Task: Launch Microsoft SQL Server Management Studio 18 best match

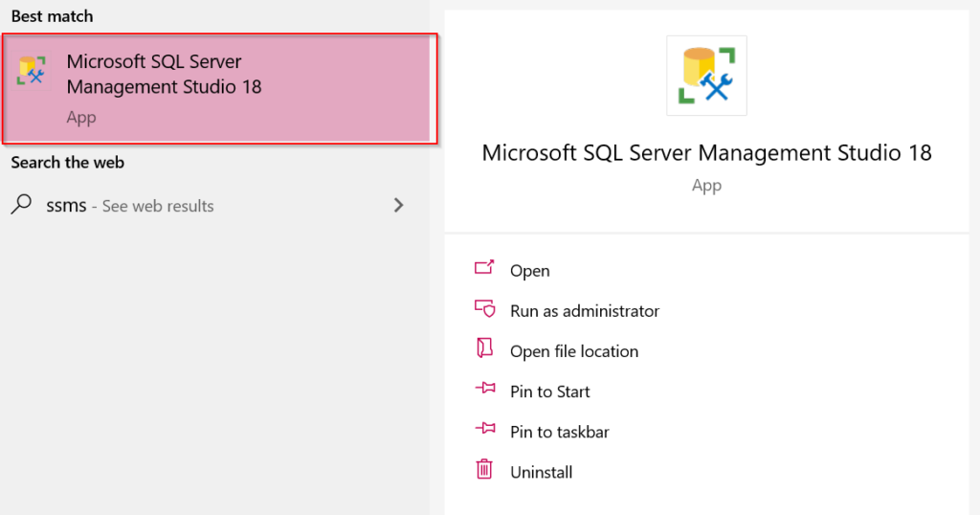Action: 219,89
